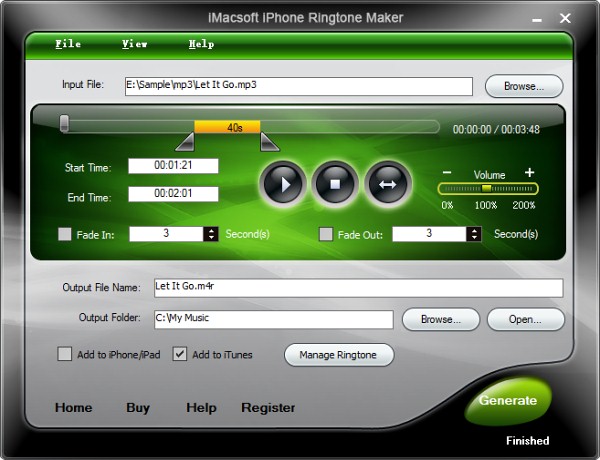The height and width of the screenshot is (460, 600).
Task: Decrease Fade Out seconds with down arrow
Action: [474, 238]
